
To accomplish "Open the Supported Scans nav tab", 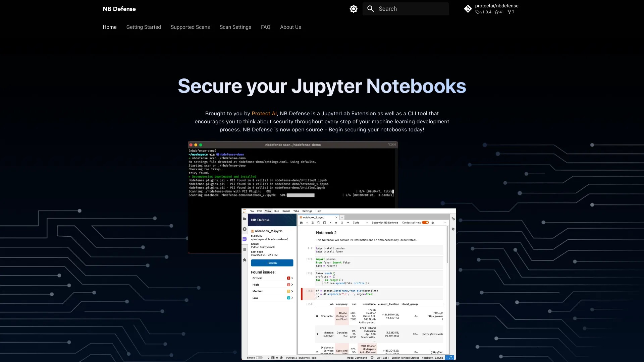I will 190,27.
